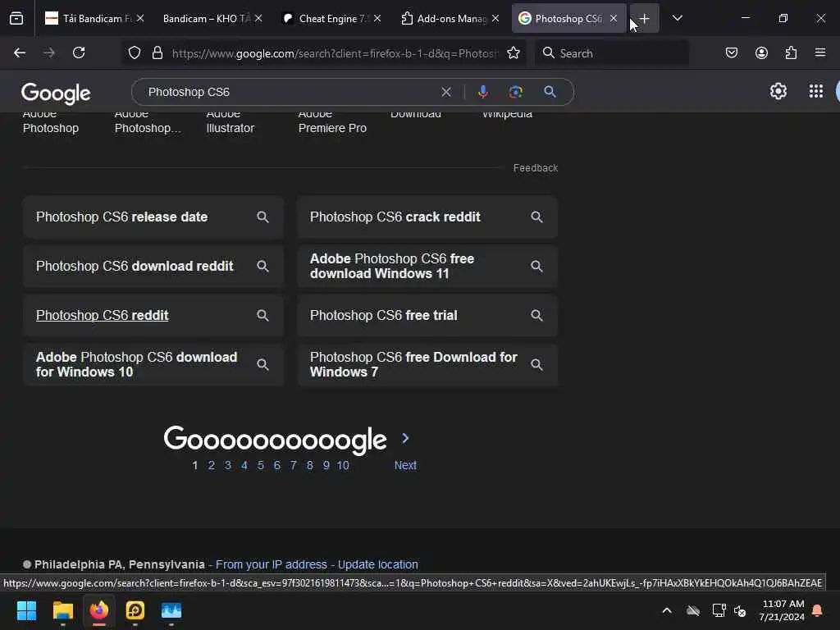Click next page chevron beside Google logo
This screenshot has width=840, height=630.
[405, 438]
